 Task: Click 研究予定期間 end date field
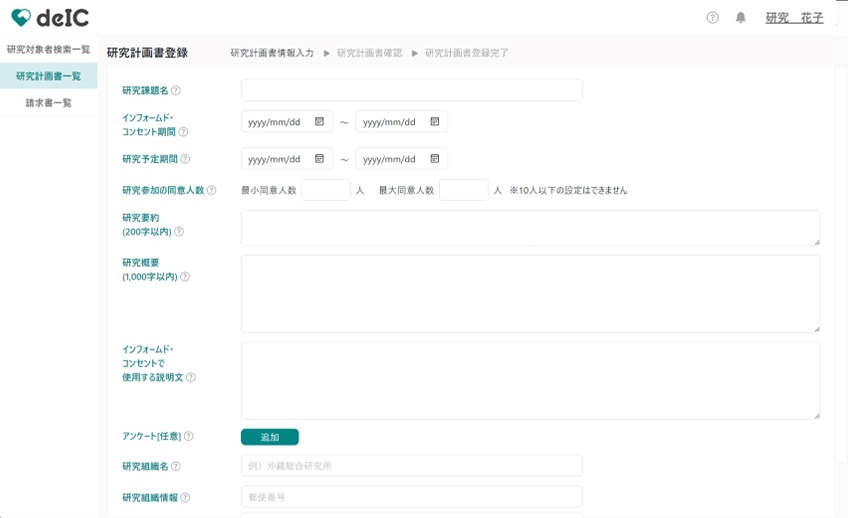click(x=401, y=158)
